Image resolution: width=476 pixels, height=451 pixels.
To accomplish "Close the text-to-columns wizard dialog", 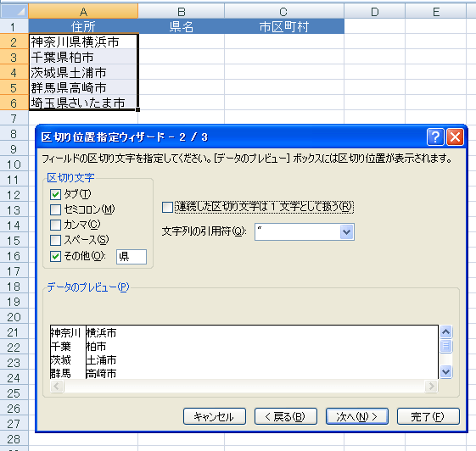I will [455, 137].
